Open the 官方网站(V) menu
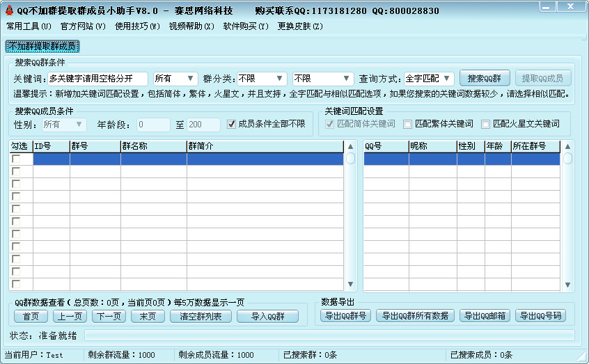The height and width of the screenshot is (364, 589). 83,26
